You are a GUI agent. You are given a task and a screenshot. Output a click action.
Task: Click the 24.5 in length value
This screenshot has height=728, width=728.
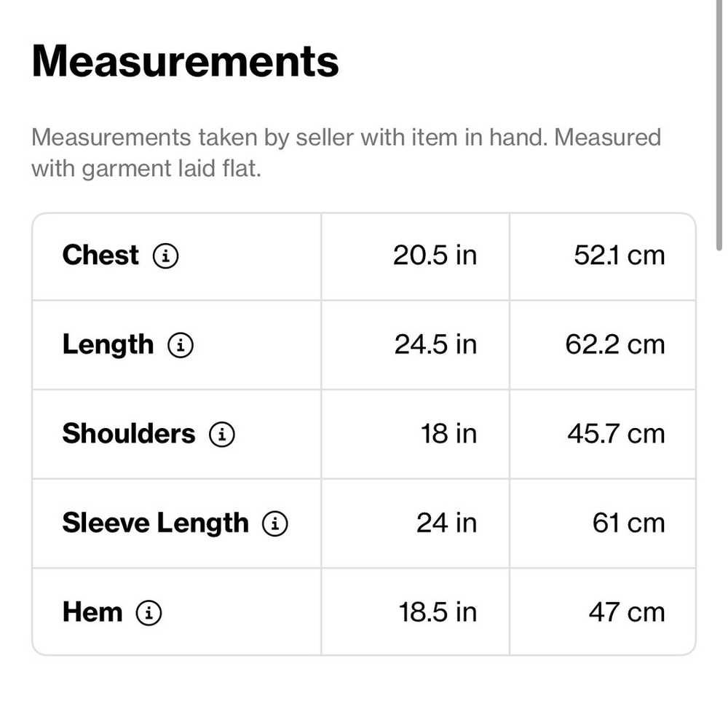(x=435, y=344)
